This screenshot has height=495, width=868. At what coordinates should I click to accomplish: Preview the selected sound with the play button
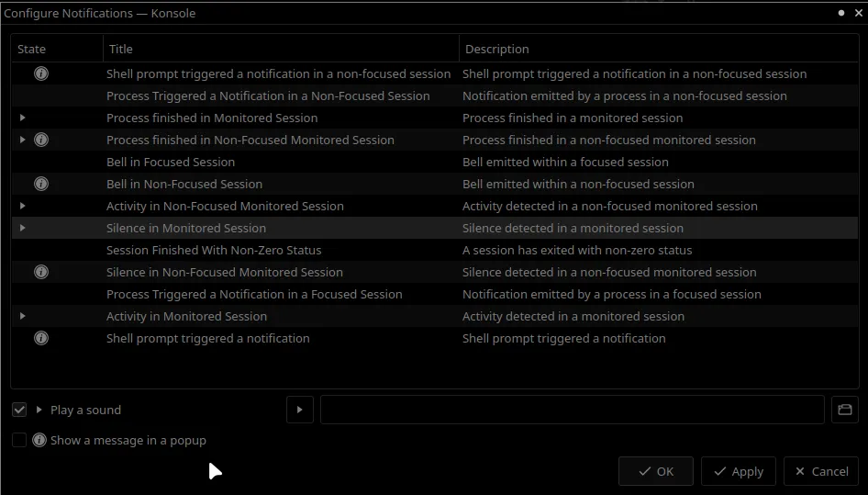coord(300,410)
